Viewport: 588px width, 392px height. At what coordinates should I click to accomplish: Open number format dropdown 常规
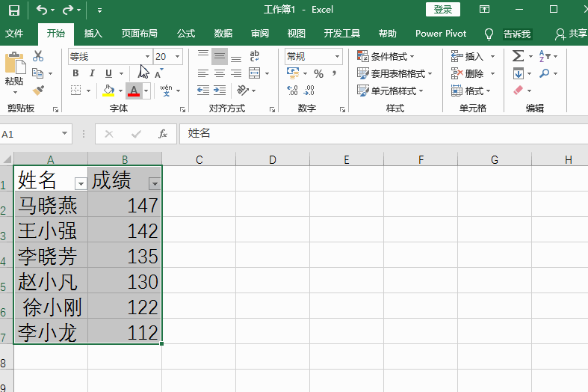(x=337, y=57)
